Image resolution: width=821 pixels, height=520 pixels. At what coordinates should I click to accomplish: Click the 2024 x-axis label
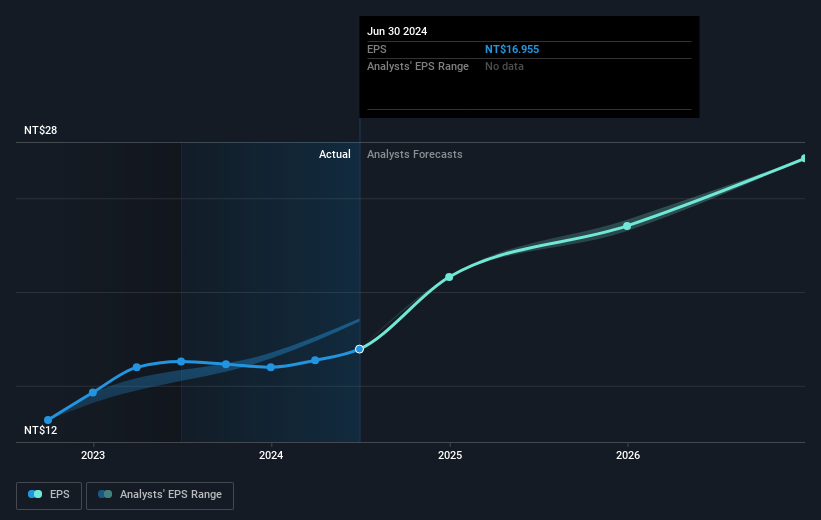click(271, 456)
